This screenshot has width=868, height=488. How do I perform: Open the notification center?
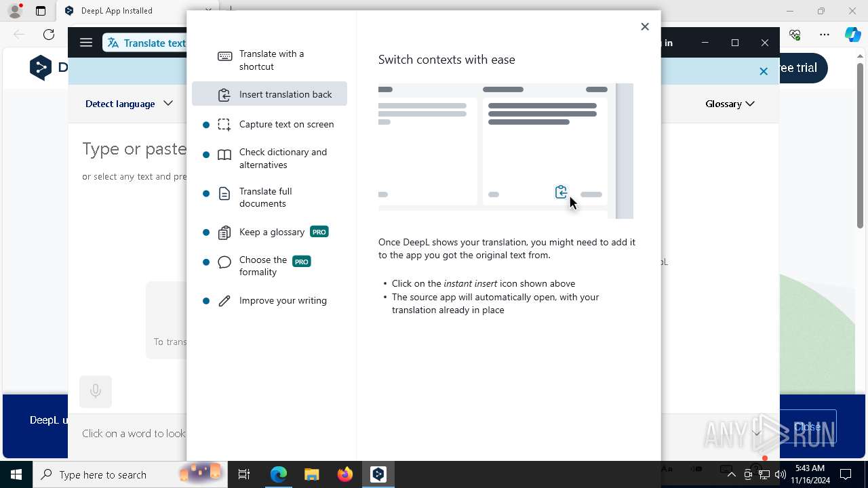click(846, 474)
